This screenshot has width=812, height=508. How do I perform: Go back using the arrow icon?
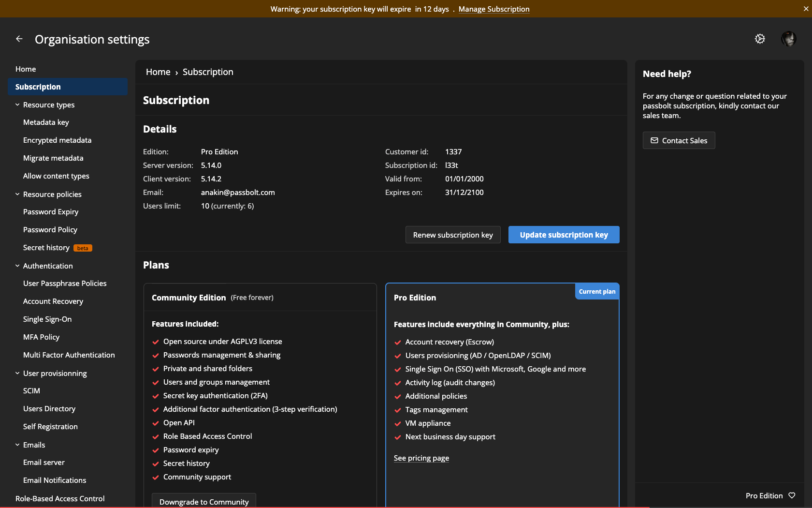click(x=19, y=39)
